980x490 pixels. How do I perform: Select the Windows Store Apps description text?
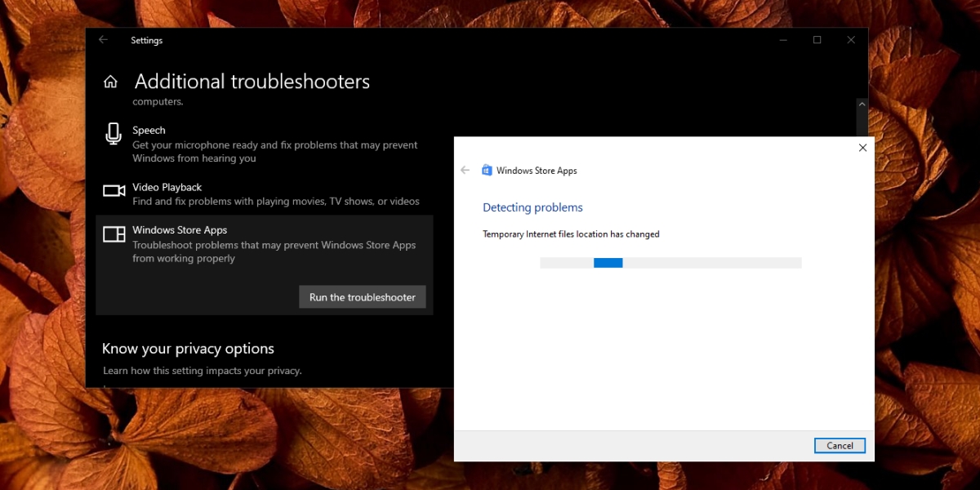coord(274,252)
